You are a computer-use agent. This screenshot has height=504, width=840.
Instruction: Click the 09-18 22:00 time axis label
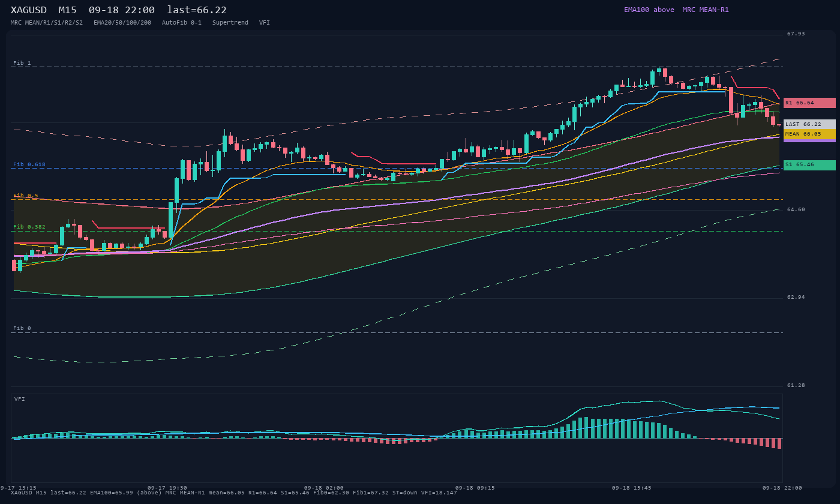pos(782,488)
